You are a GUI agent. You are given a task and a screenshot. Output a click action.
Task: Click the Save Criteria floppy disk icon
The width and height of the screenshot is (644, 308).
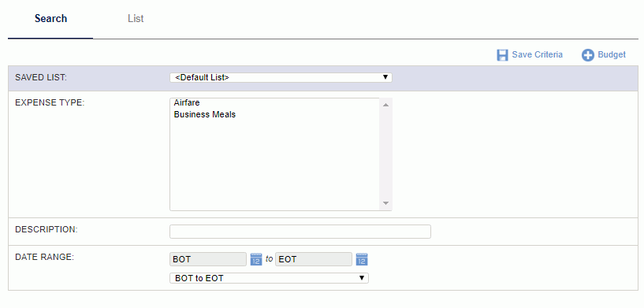[502, 55]
